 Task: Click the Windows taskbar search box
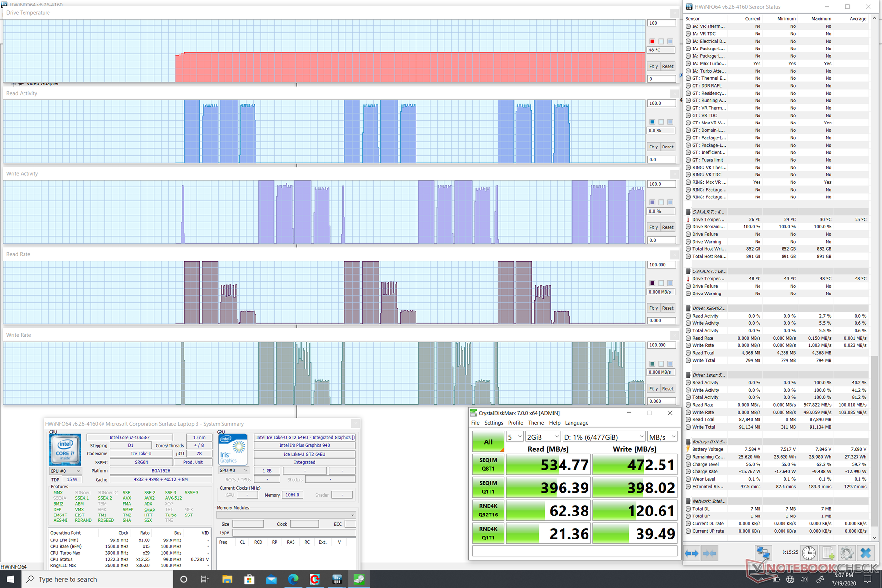tap(98, 579)
